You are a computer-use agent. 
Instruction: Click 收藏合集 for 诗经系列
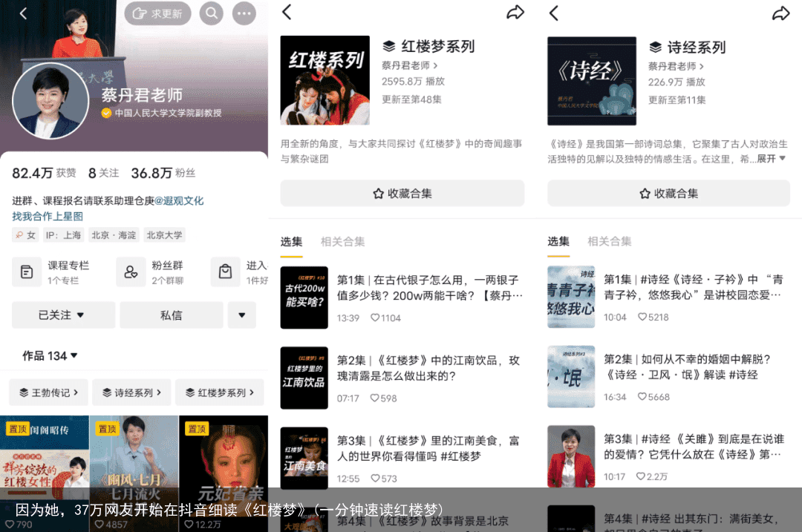pos(668,193)
